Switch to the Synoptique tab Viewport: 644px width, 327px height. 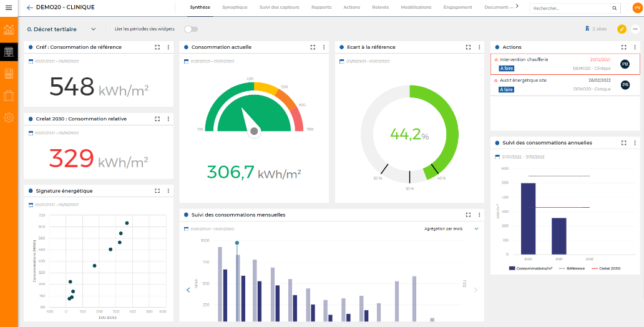pyautogui.click(x=235, y=7)
